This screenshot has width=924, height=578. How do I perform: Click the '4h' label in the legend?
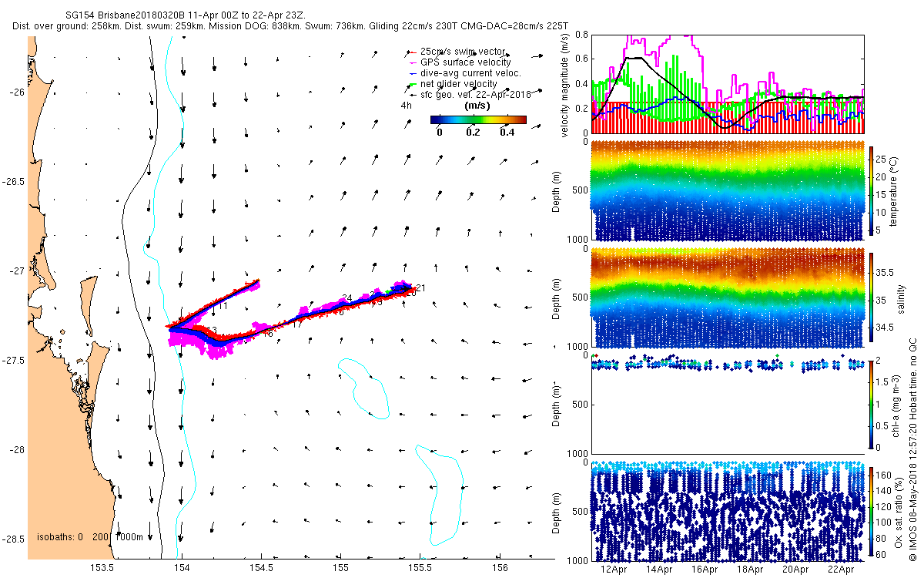pyautogui.click(x=406, y=106)
